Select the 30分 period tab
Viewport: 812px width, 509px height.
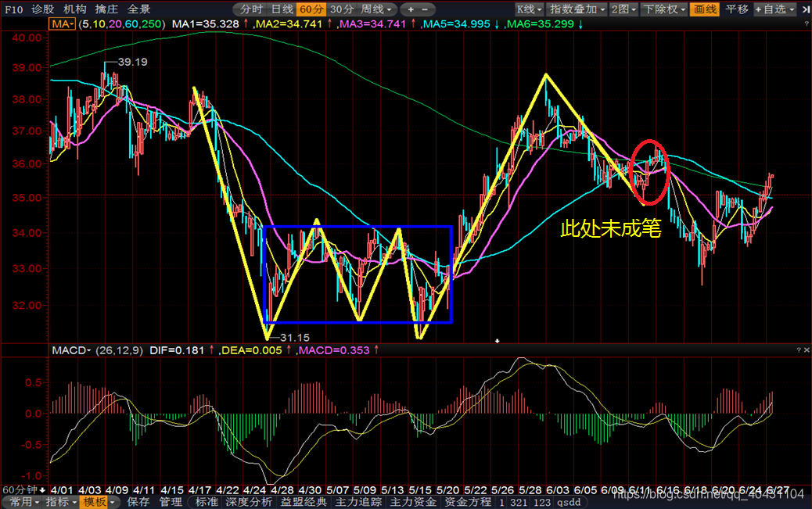coord(342,9)
